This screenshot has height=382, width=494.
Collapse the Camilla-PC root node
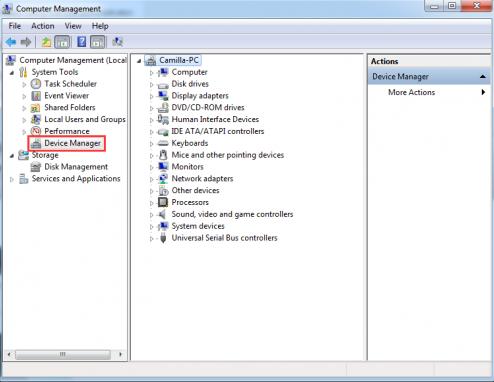tap(139, 61)
